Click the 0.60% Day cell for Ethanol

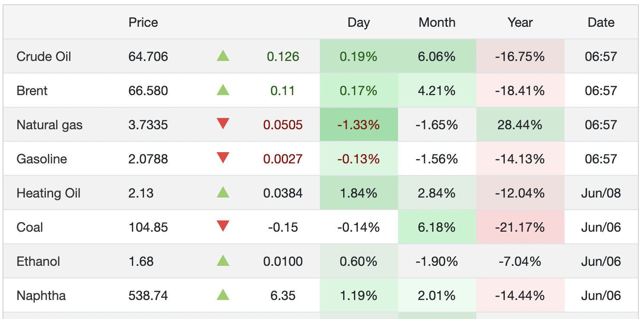tap(358, 262)
